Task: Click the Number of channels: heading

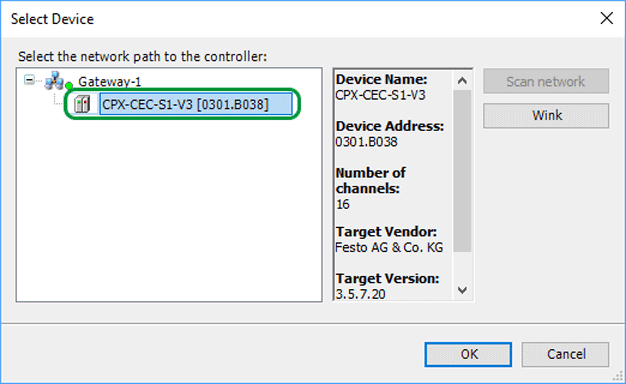Action: pyautogui.click(x=370, y=180)
